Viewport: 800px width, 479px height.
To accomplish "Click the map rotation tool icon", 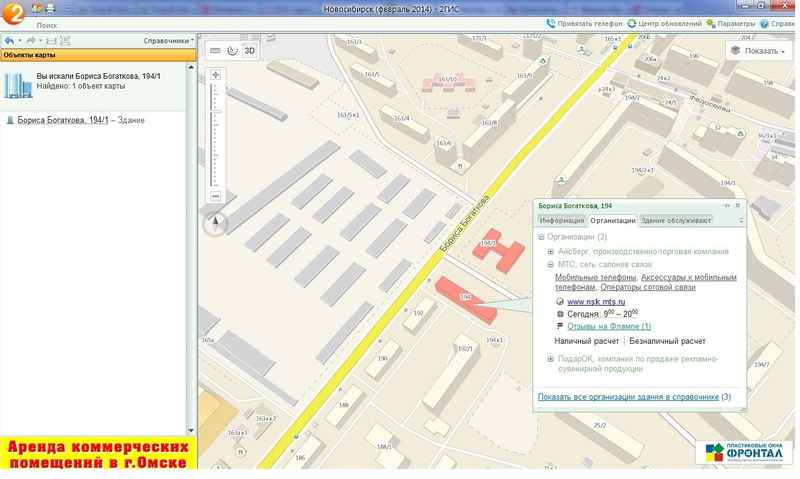I will [232, 50].
